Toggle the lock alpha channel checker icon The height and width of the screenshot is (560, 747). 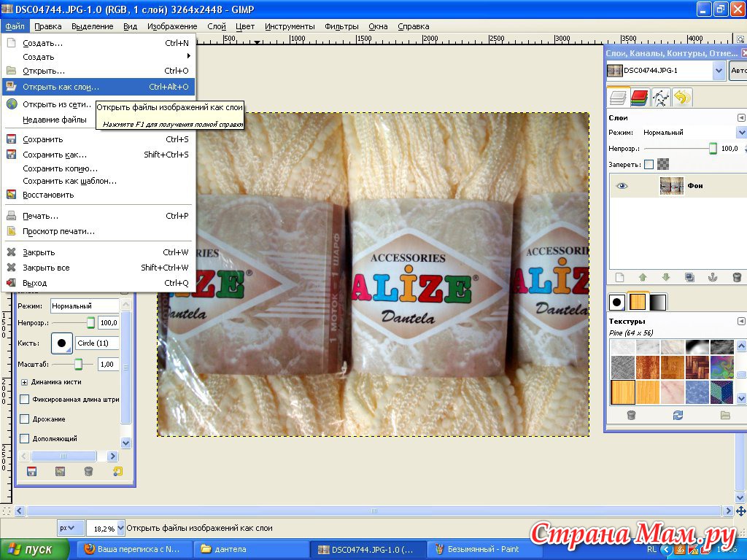(x=662, y=164)
